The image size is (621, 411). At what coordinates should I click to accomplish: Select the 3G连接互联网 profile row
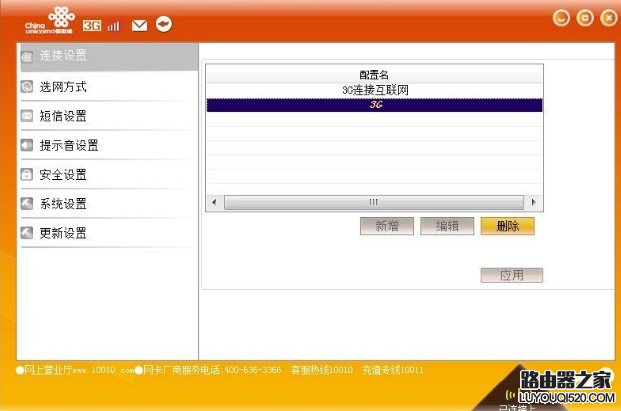point(375,90)
